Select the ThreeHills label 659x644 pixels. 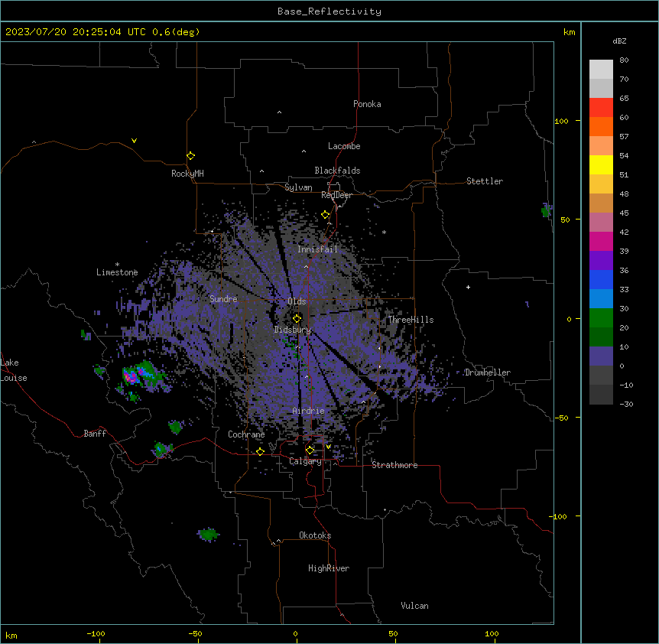point(411,320)
